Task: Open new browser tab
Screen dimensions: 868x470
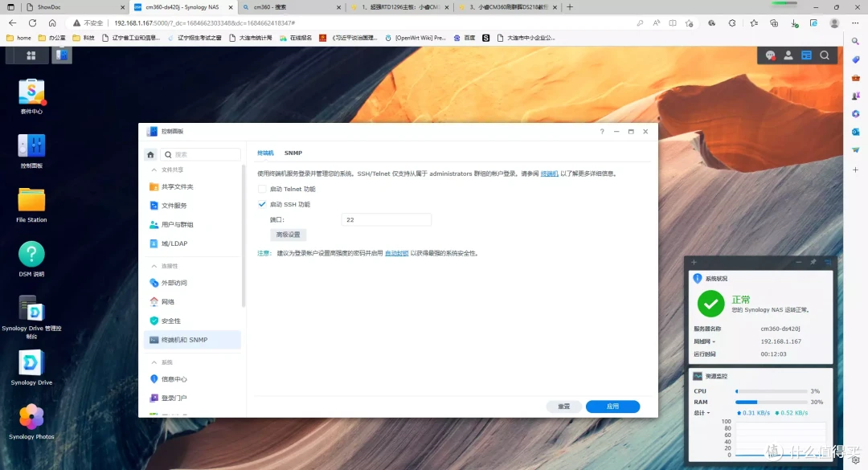Action: [570, 7]
